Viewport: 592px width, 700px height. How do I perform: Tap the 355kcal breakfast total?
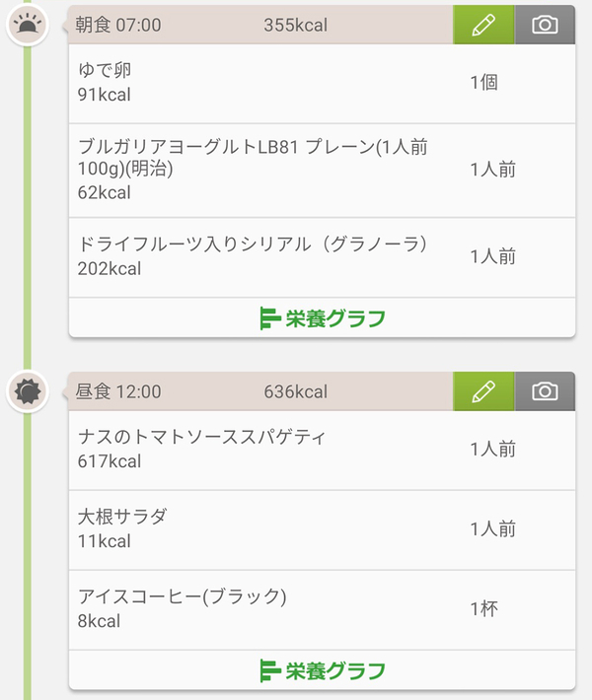pos(295,25)
